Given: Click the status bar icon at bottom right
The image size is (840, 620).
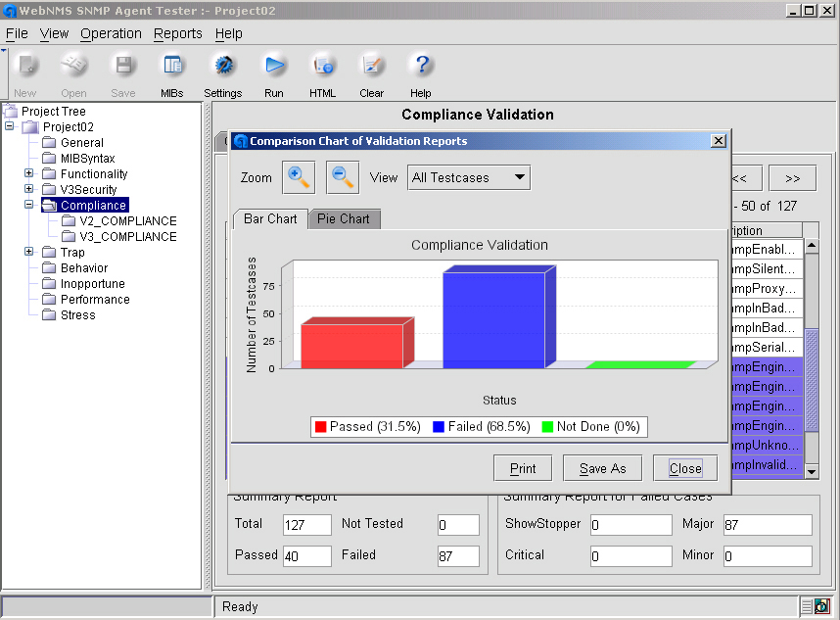Looking at the screenshot, I should [x=821, y=606].
